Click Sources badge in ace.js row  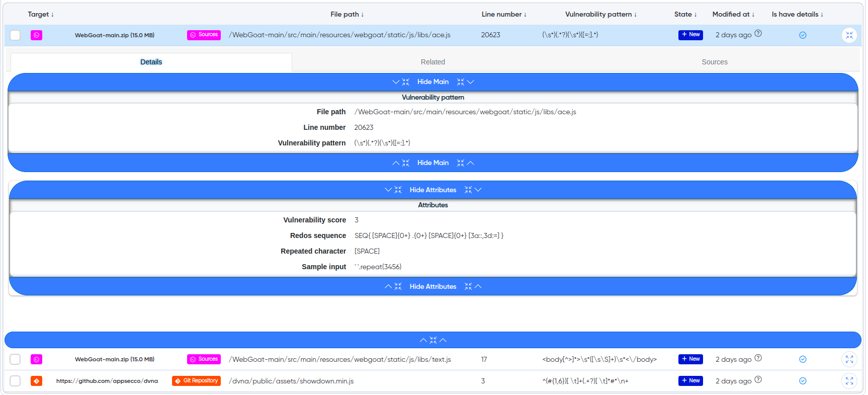pyautogui.click(x=204, y=35)
